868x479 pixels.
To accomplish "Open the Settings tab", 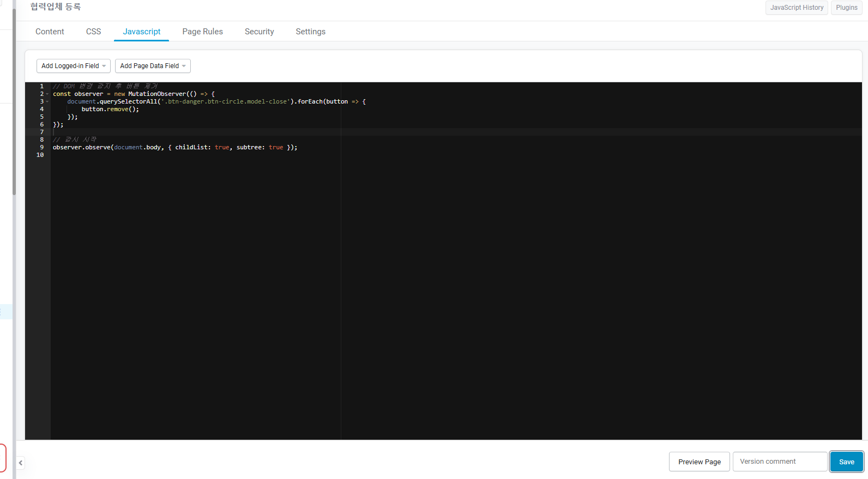I will pos(311,32).
